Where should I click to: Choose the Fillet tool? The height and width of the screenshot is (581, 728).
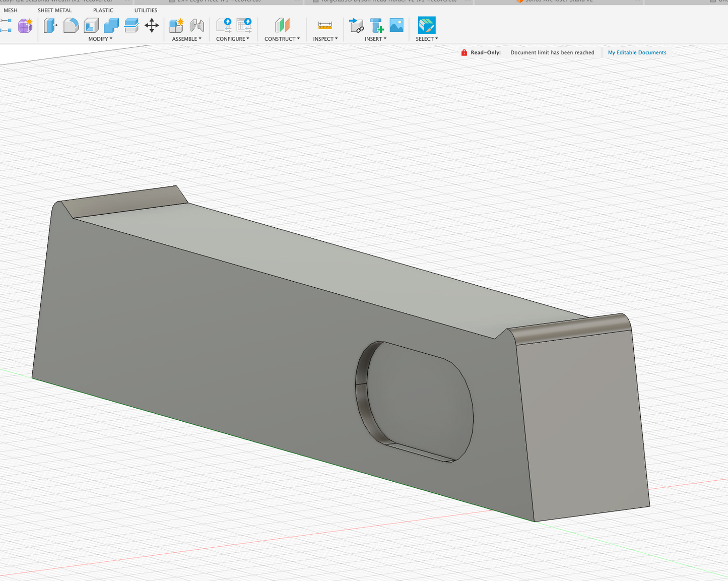pyautogui.click(x=71, y=25)
